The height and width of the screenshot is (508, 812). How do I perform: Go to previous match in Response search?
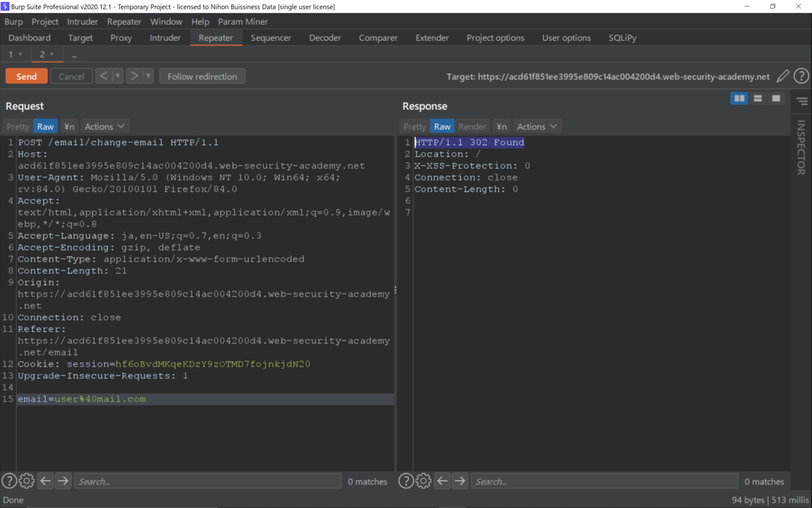coord(442,481)
